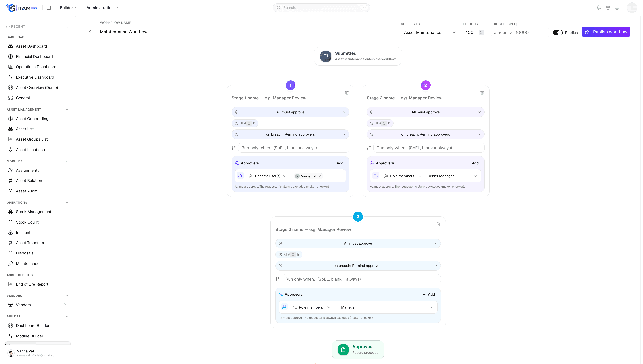Add an approver to Stage 1

[338, 163]
